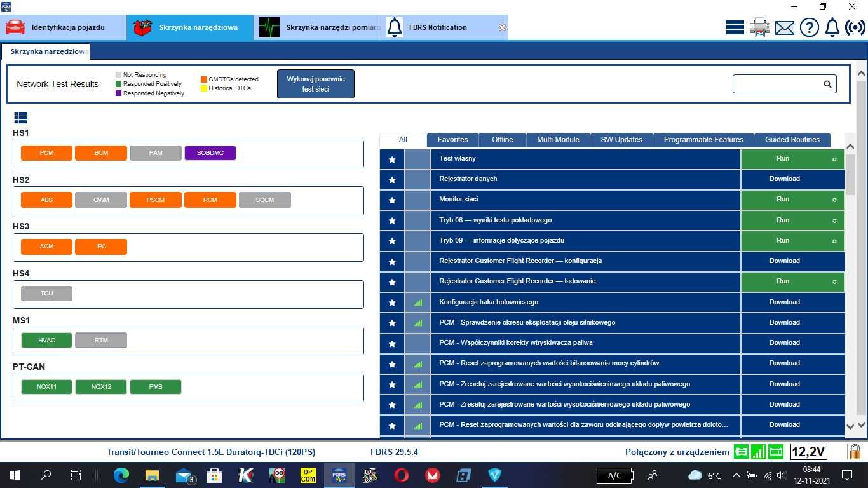Download Rejestrator danych
The width and height of the screenshot is (868, 488).
(x=792, y=179)
